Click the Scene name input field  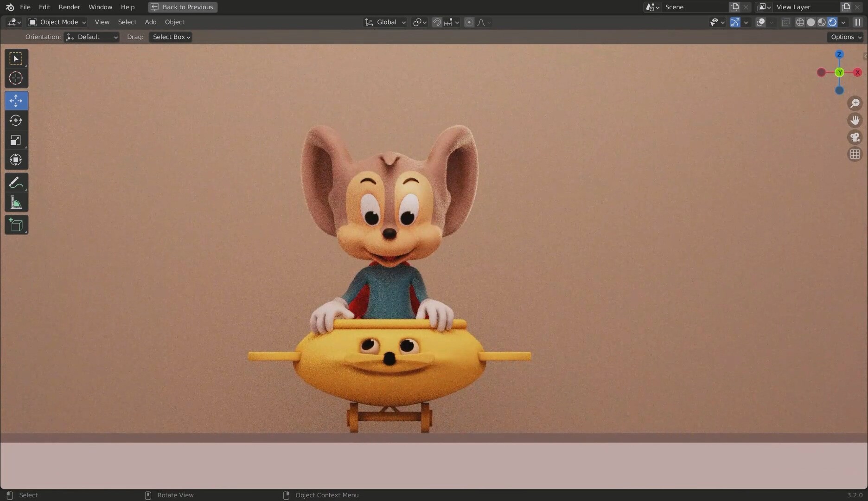[x=696, y=7]
